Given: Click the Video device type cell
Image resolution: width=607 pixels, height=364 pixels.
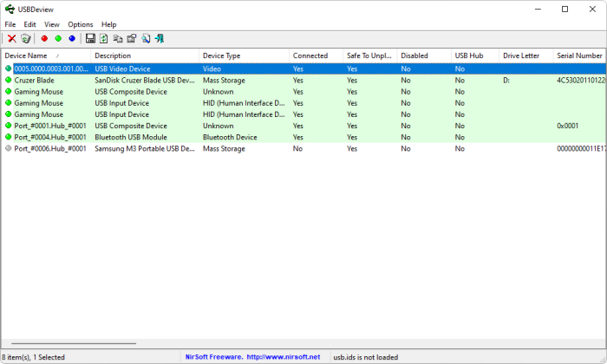Looking at the screenshot, I should [212, 68].
